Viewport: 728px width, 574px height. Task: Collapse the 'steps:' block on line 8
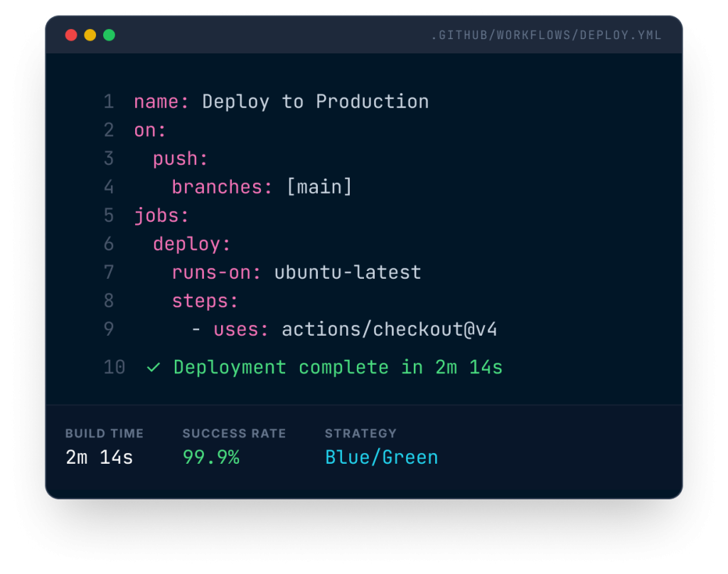click(x=205, y=301)
